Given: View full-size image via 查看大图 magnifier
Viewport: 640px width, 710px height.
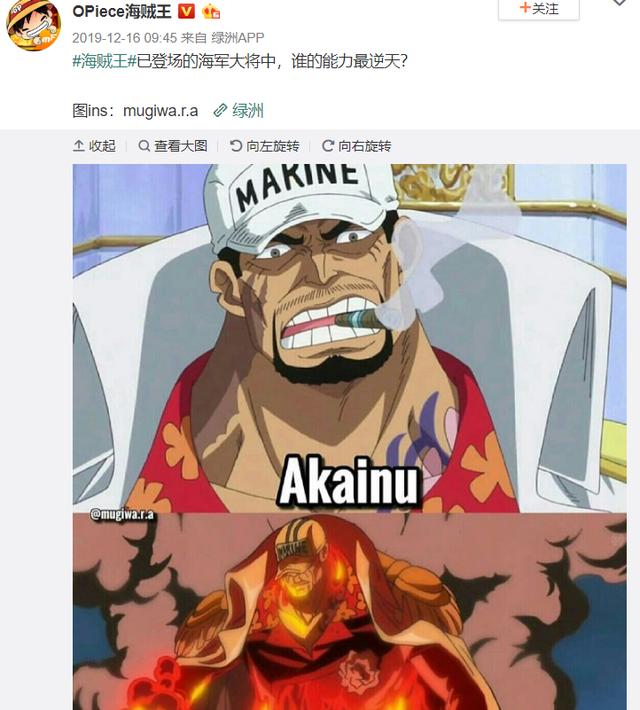Looking at the screenshot, I should click(173, 146).
